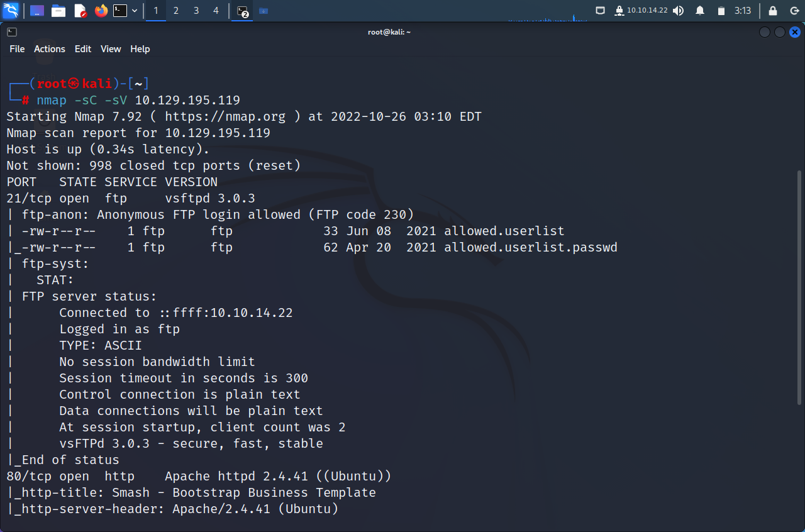Image resolution: width=805 pixels, height=532 pixels.
Task: Open the Actions menu
Action: (50, 49)
